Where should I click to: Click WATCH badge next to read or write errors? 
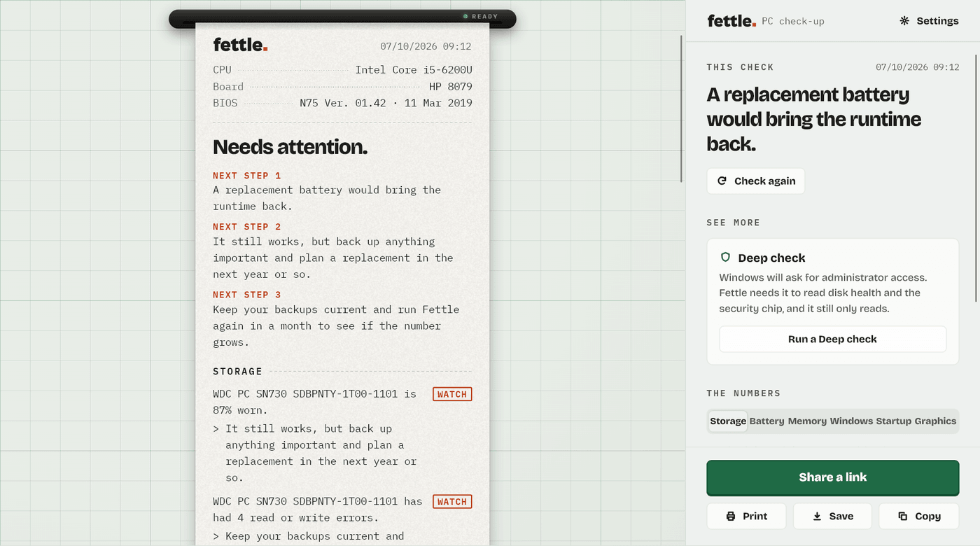point(452,501)
